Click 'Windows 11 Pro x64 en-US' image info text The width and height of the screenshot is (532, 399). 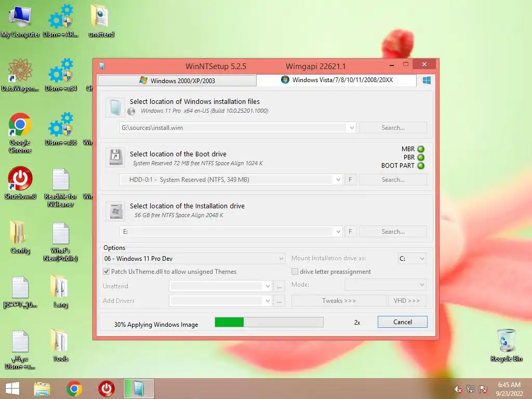pos(204,111)
